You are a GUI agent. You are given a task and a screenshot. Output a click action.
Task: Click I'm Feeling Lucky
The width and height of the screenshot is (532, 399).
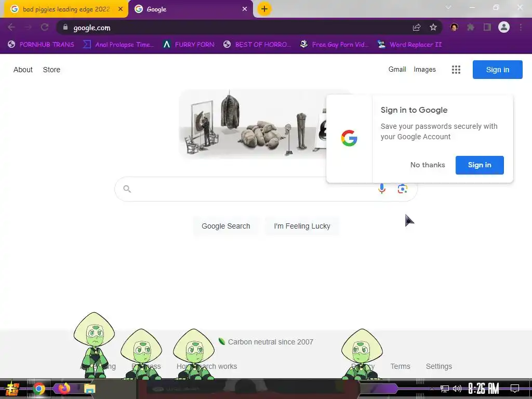click(302, 226)
